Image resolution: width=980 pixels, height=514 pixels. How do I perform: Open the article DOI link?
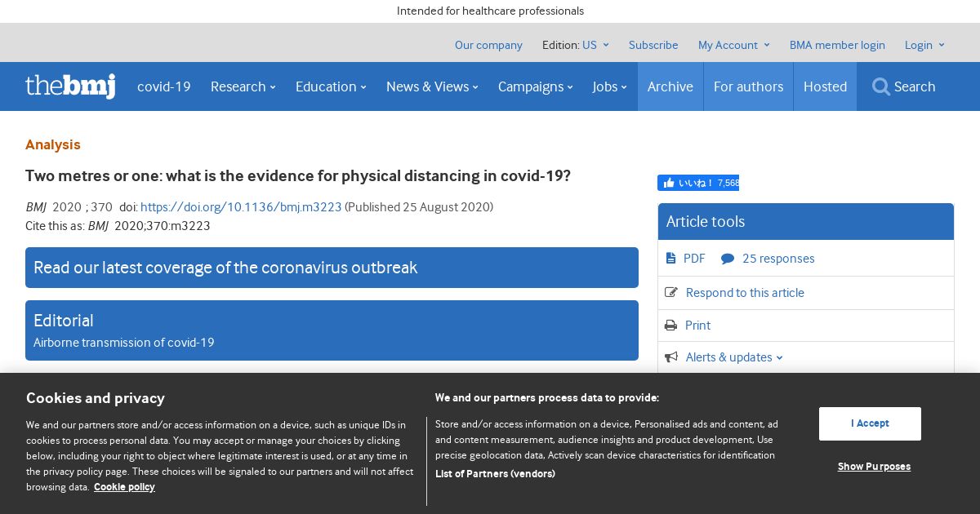[241, 207]
